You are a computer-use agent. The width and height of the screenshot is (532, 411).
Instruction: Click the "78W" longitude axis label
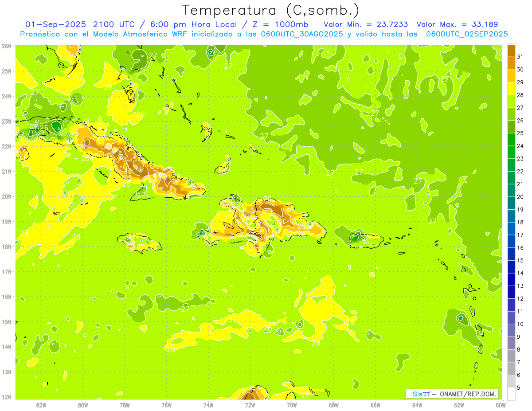pyautogui.click(x=125, y=405)
